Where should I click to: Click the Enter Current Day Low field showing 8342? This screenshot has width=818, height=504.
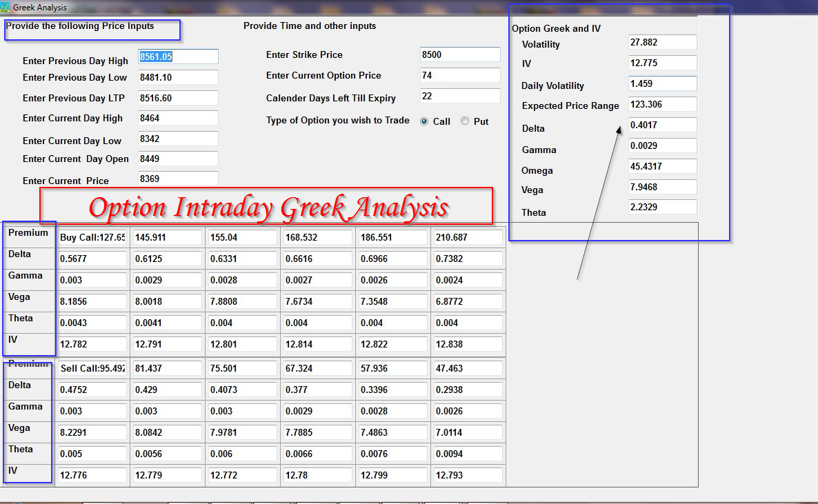click(x=177, y=139)
